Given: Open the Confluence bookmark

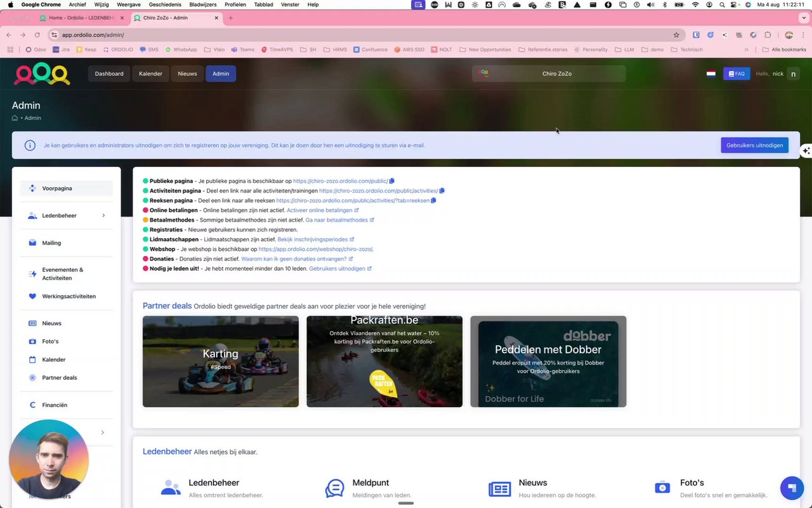Looking at the screenshot, I should 370,50.
